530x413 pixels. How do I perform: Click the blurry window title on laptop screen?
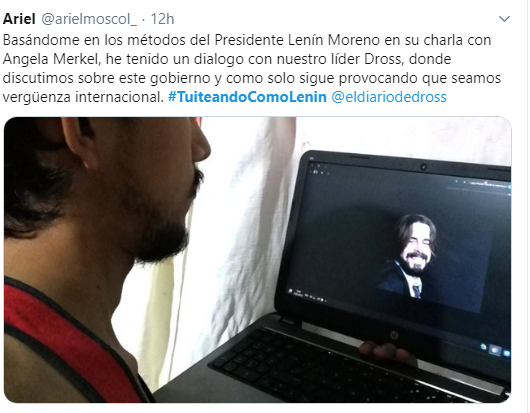(x=488, y=185)
